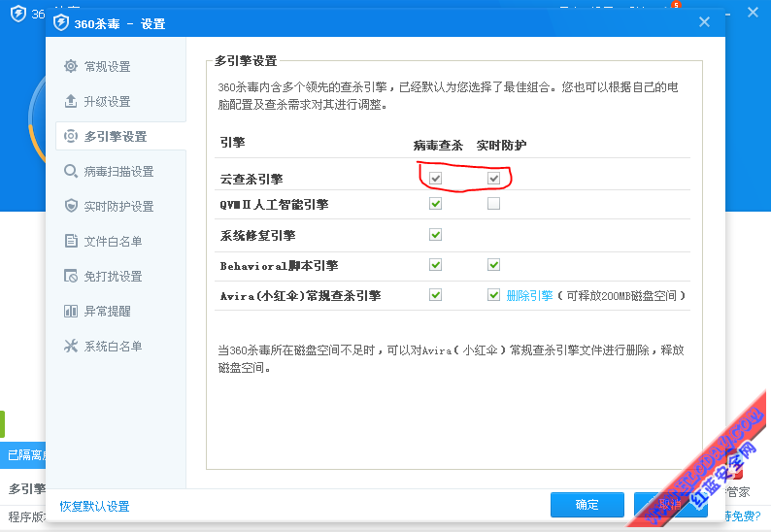The image size is (771, 532).
Task: Click the 升级设置 upload icon
Action: pos(71,101)
